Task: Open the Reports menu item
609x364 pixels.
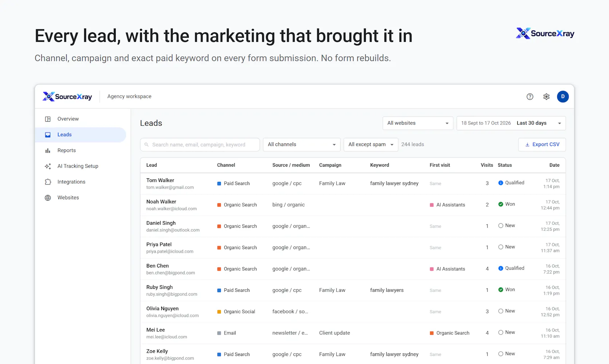Action: [80, 151]
